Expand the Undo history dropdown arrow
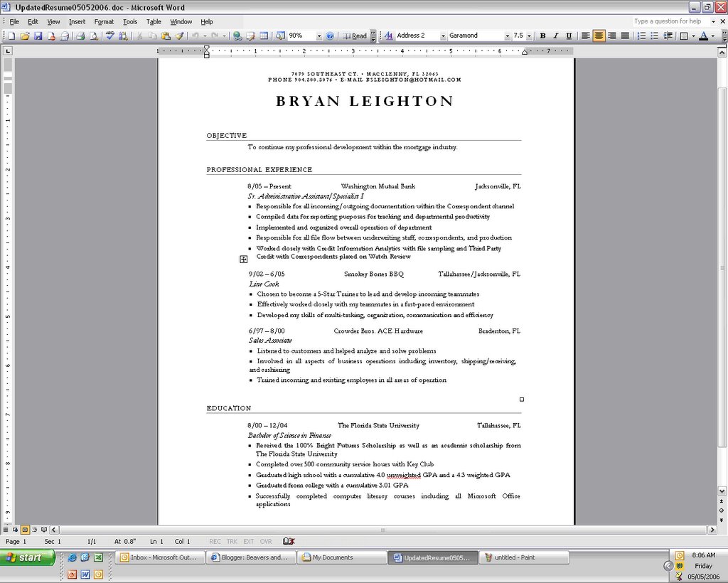The width and height of the screenshot is (728, 583). [x=204, y=36]
